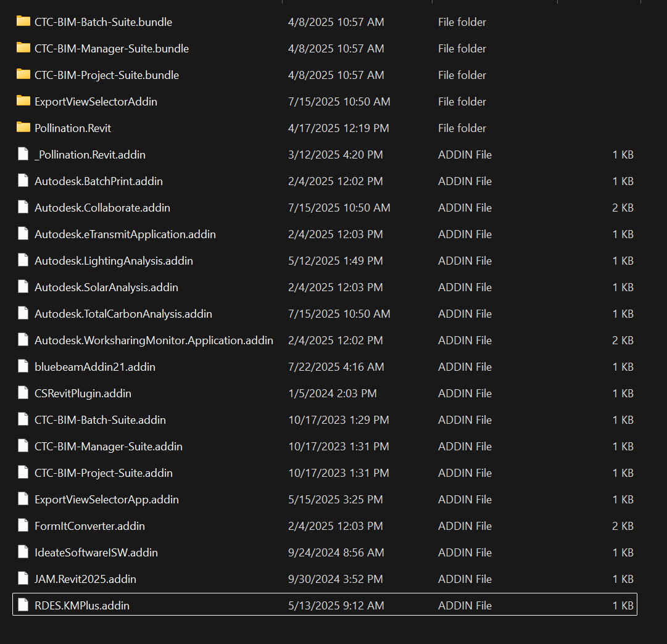
Task: Click the date 5/15/2025 3:25 PM
Action: point(336,500)
